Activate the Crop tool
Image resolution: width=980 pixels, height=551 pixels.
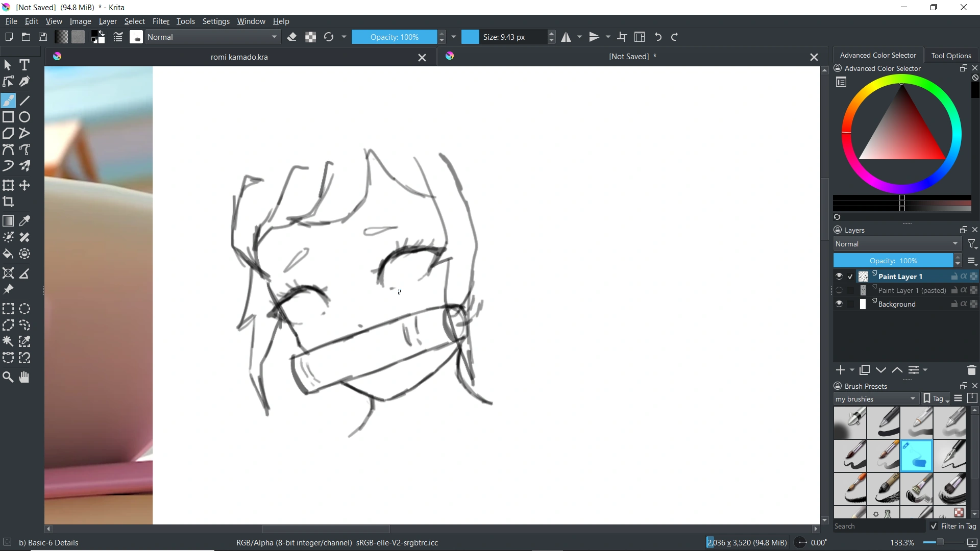[8, 202]
